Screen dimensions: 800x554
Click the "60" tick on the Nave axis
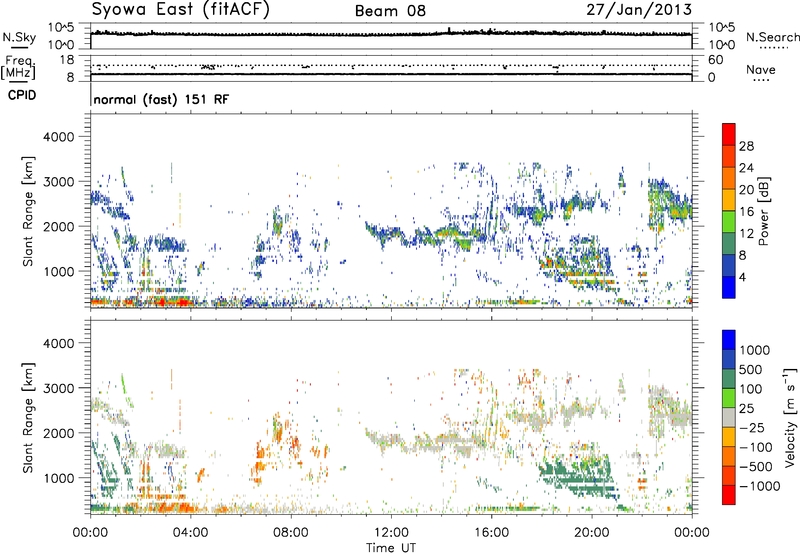[715, 60]
